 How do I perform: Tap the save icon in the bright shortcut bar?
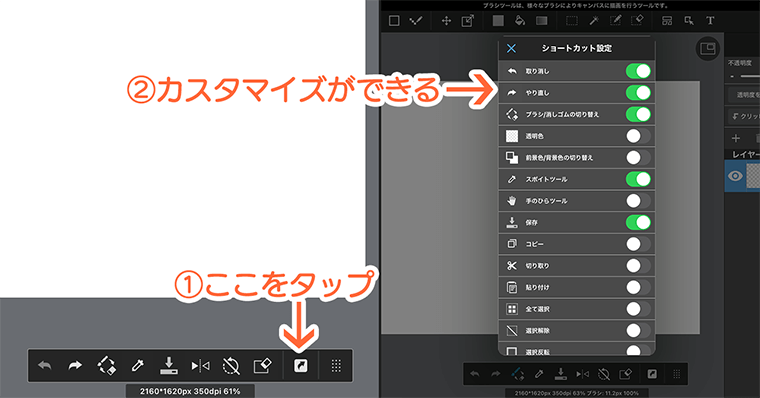point(169,366)
